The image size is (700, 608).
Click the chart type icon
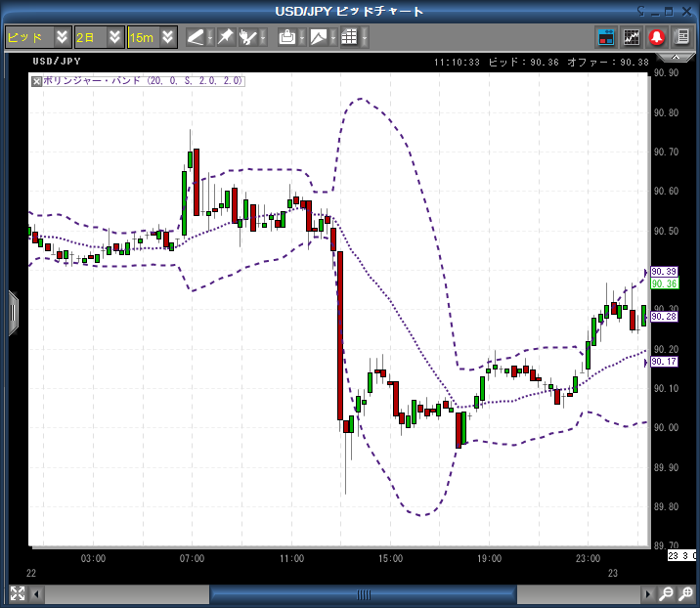[319, 37]
